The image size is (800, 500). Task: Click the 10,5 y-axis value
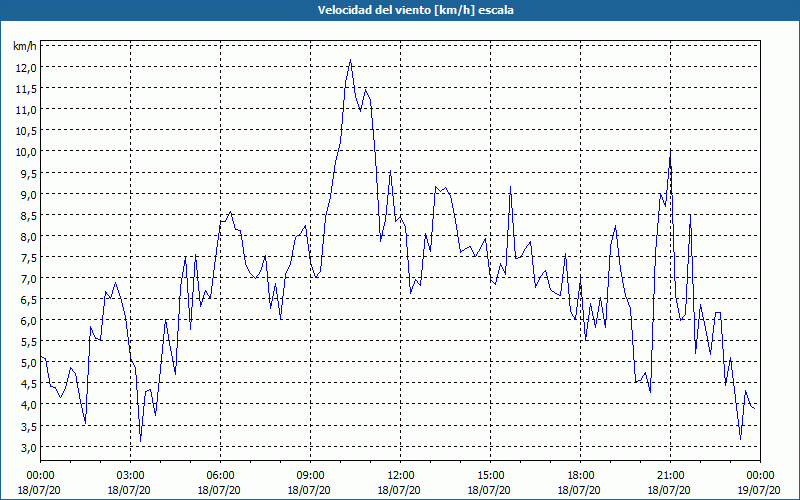tap(26, 131)
